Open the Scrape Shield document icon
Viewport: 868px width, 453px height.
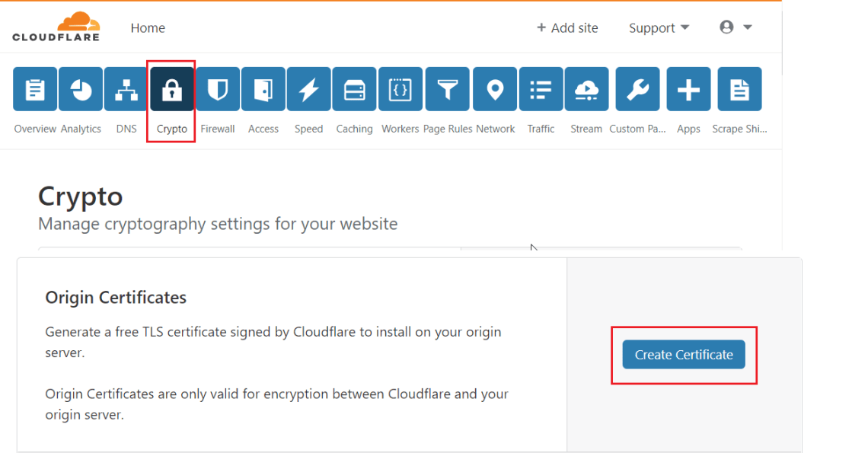(739, 90)
